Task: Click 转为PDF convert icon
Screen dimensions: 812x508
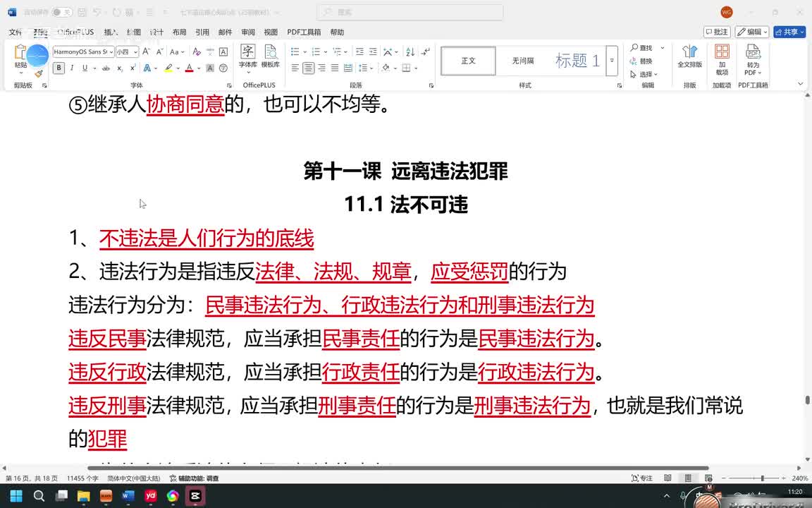Action: 753,59
